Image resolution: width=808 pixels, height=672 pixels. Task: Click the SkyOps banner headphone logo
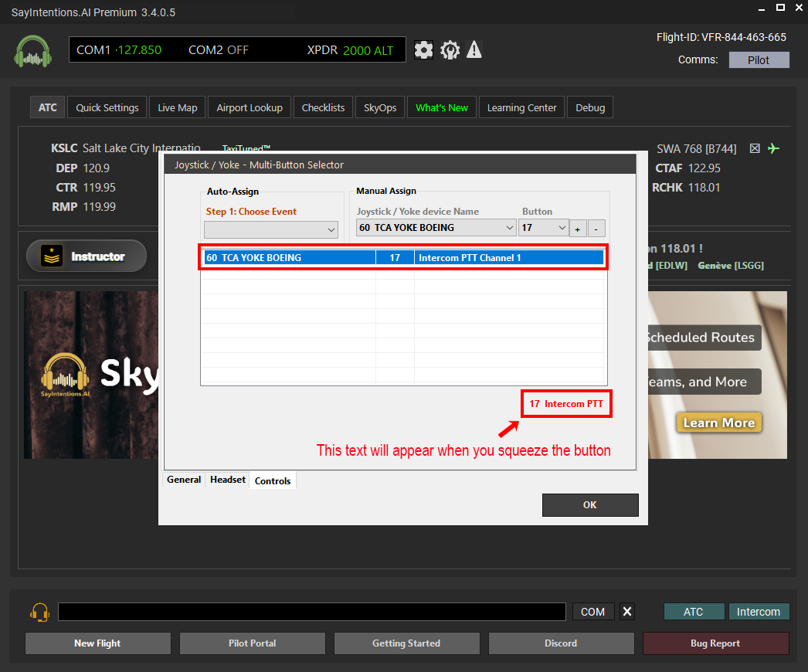[x=65, y=374]
